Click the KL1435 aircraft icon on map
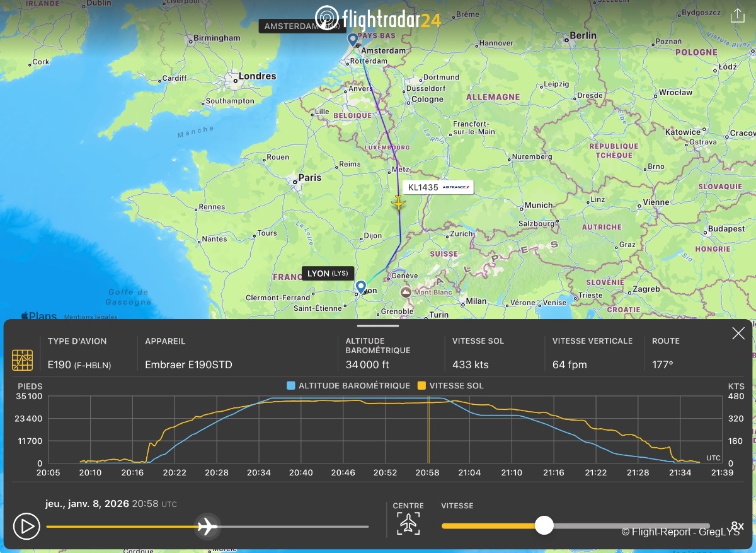Screen dimensions: 756x553 pyautogui.click(x=398, y=203)
